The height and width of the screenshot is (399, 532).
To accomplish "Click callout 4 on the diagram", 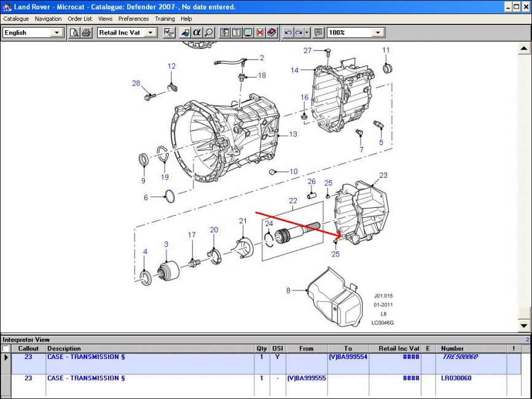I will pyautogui.click(x=145, y=252).
